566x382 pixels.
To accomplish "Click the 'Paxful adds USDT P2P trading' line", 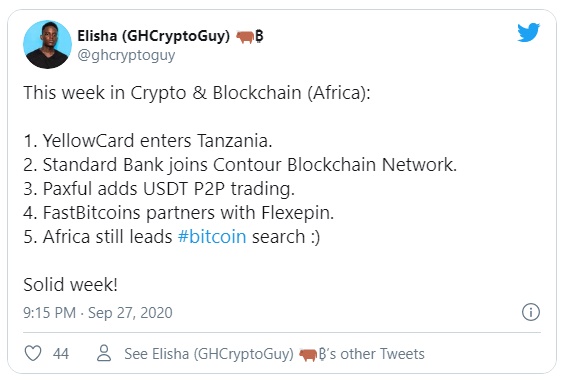I will coord(159,189).
